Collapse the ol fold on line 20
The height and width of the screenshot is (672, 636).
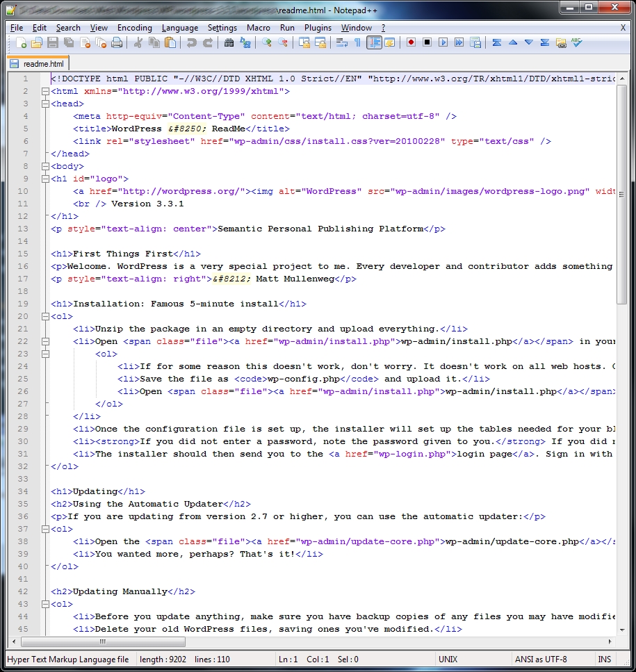(x=45, y=316)
